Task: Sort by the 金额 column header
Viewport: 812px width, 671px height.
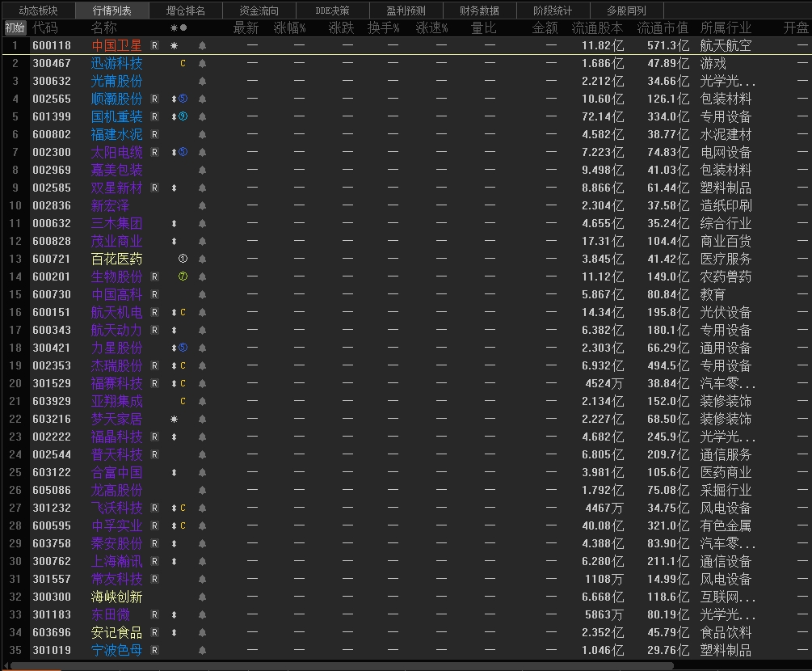Action: [x=545, y=27]
